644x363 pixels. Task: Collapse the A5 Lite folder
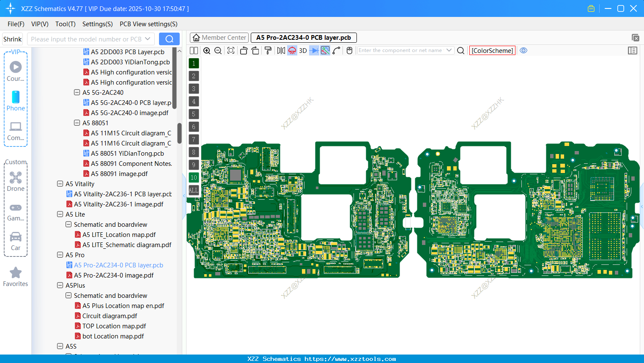[x=60, y=214]
